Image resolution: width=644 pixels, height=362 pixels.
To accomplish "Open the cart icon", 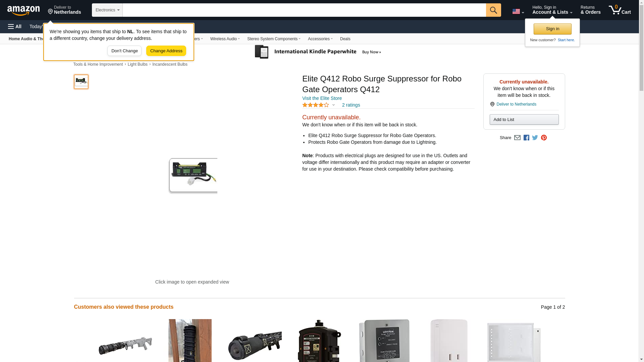I will pyautogui.click(x=620, y=10).
